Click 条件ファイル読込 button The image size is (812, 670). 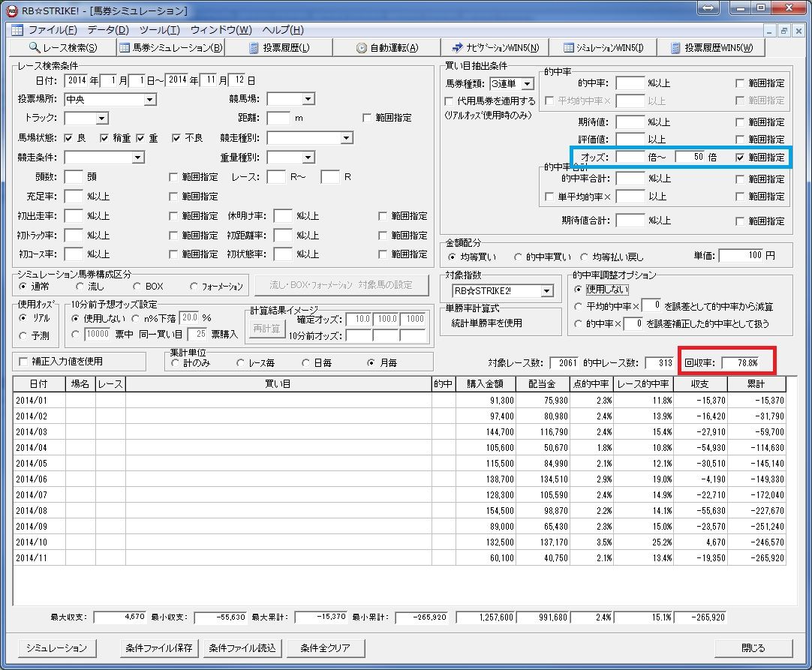(x=242, y=647)
